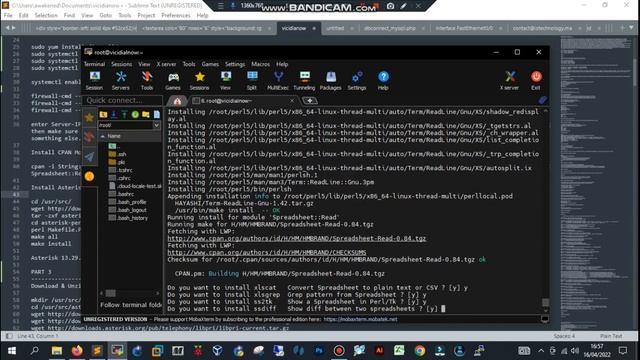This screenshot has width=640, height=360.
Task: Open the Goto menu in Sublime Text
Action: [105, 15]
